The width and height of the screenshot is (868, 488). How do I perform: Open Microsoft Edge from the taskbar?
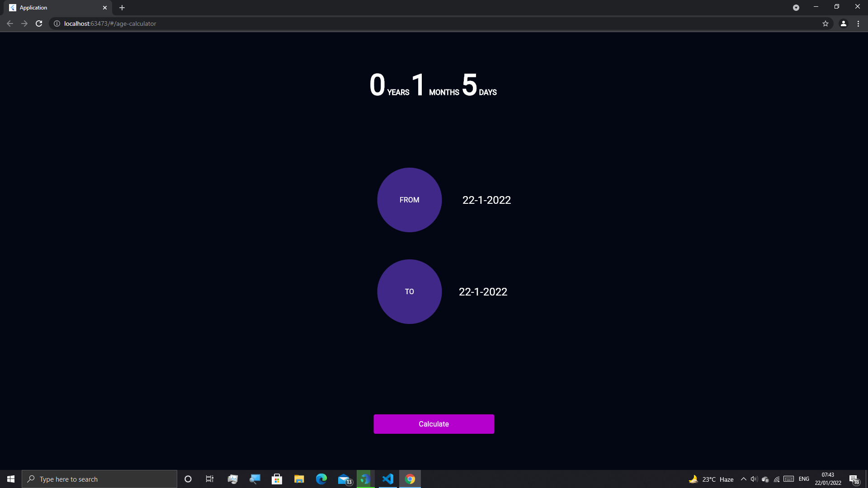click(x=321, y=479)
